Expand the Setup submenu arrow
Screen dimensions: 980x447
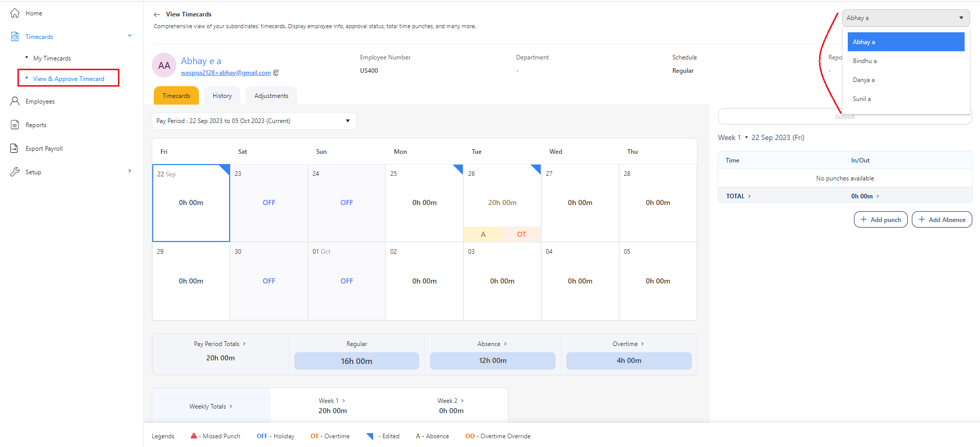point(130,171)
